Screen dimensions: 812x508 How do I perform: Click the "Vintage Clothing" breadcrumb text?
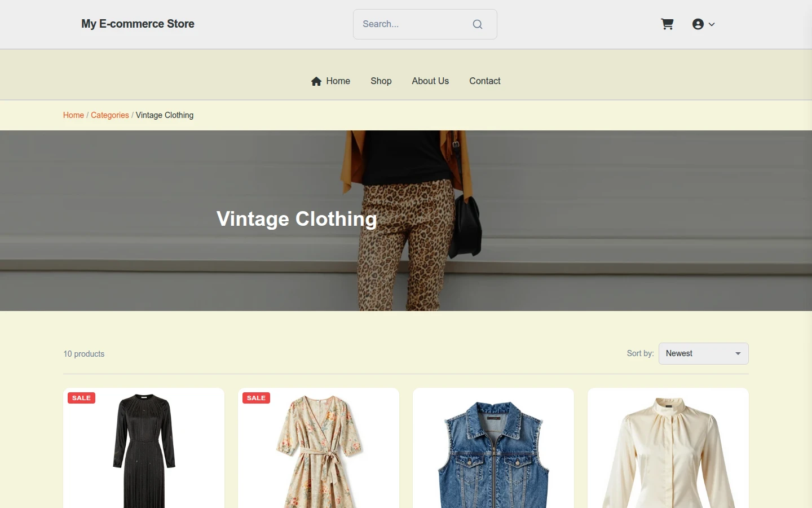point(165,115)
